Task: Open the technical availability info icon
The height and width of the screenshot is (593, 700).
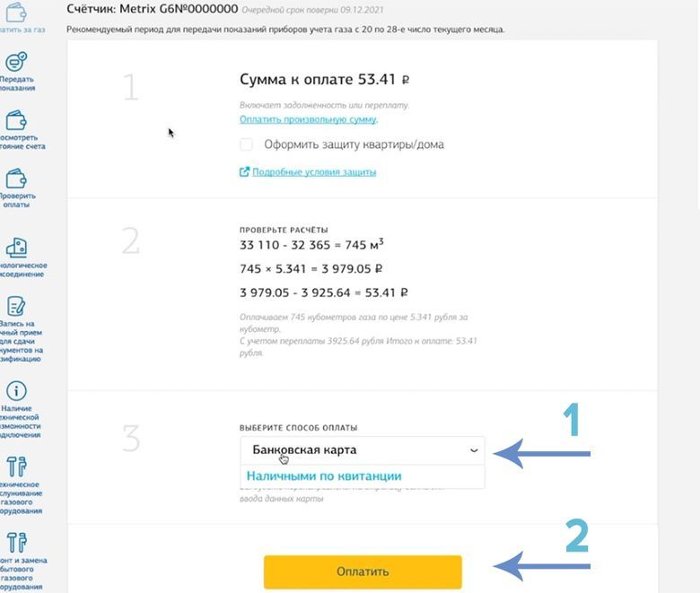Action: [16, 391]
